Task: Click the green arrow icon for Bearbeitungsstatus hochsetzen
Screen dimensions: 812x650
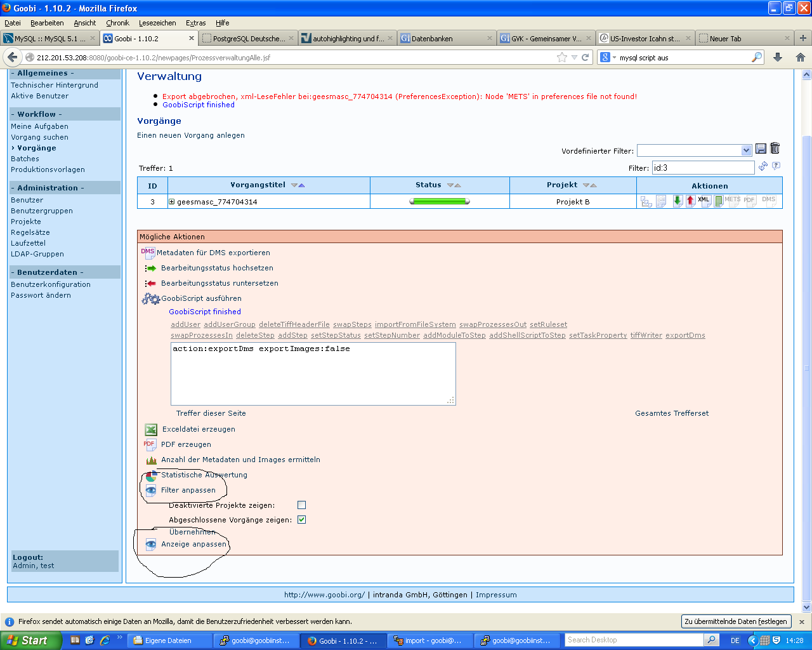Action: (150, 269)
